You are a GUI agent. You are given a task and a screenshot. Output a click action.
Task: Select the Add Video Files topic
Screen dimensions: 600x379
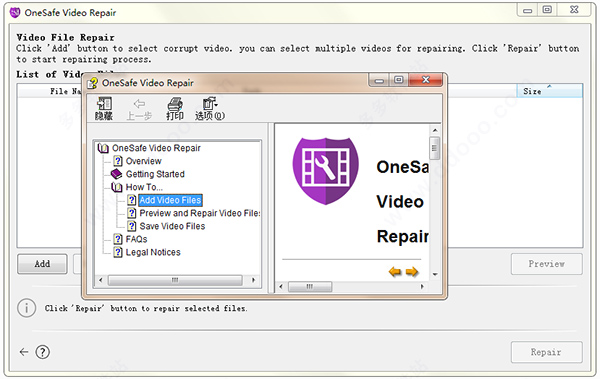tap(170, 200)
